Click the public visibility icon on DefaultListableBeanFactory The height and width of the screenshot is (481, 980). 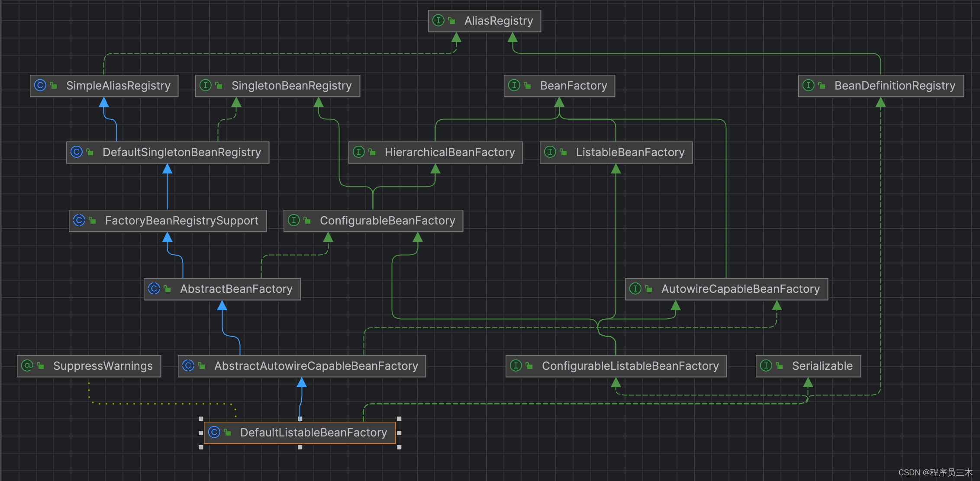click(x=227, y=432)
